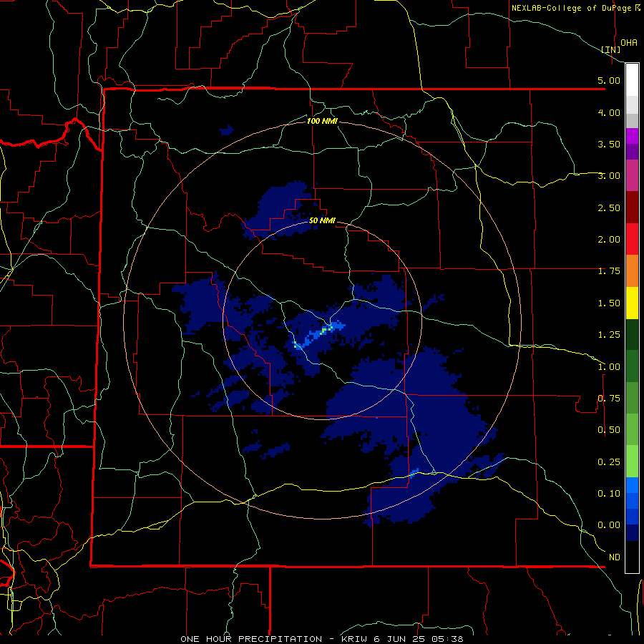Click the 2.50 legend value
The width and height of the screenshot is (644, 644).
(609, 208)
